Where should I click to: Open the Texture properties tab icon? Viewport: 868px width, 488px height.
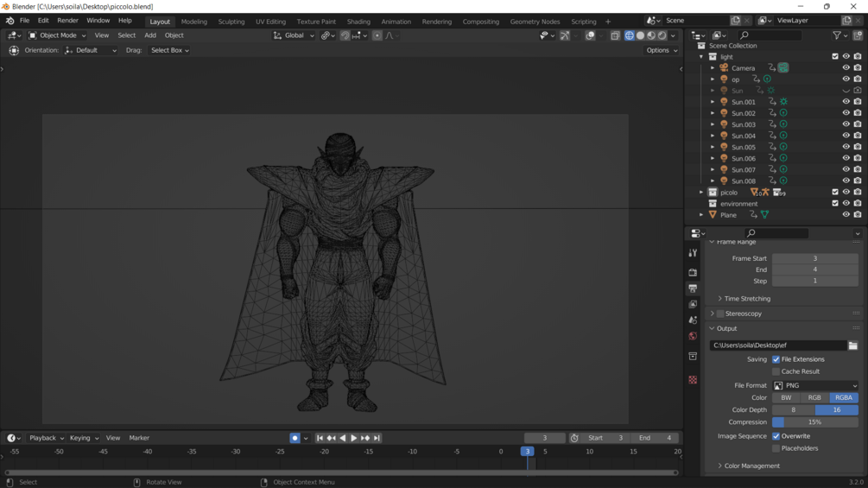pos(693,380)
